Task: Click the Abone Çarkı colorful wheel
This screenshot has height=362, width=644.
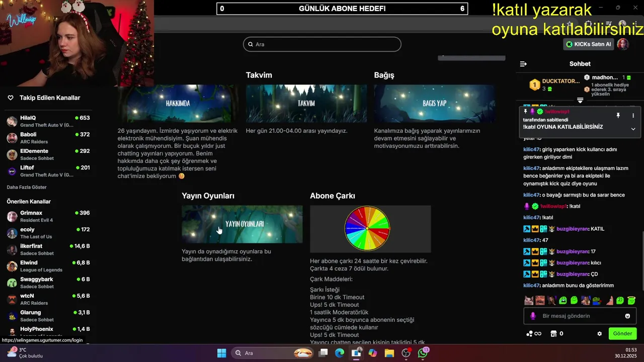Action: pyautogui.click(x=367, y=228)
